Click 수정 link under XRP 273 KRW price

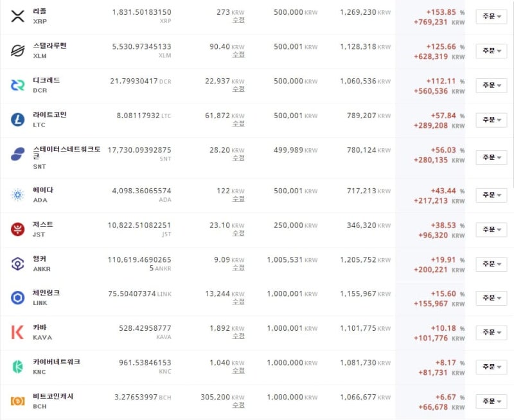point(238,21)
